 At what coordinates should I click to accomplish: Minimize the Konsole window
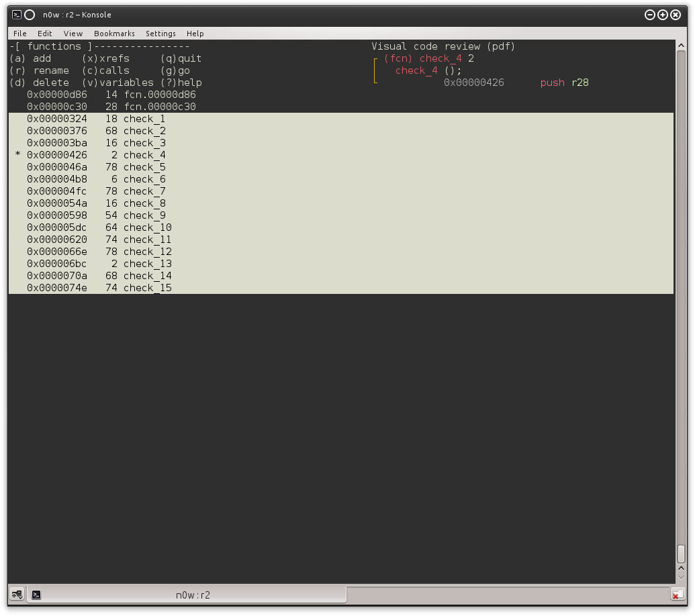pyautogui.click(x=649, y=15)
